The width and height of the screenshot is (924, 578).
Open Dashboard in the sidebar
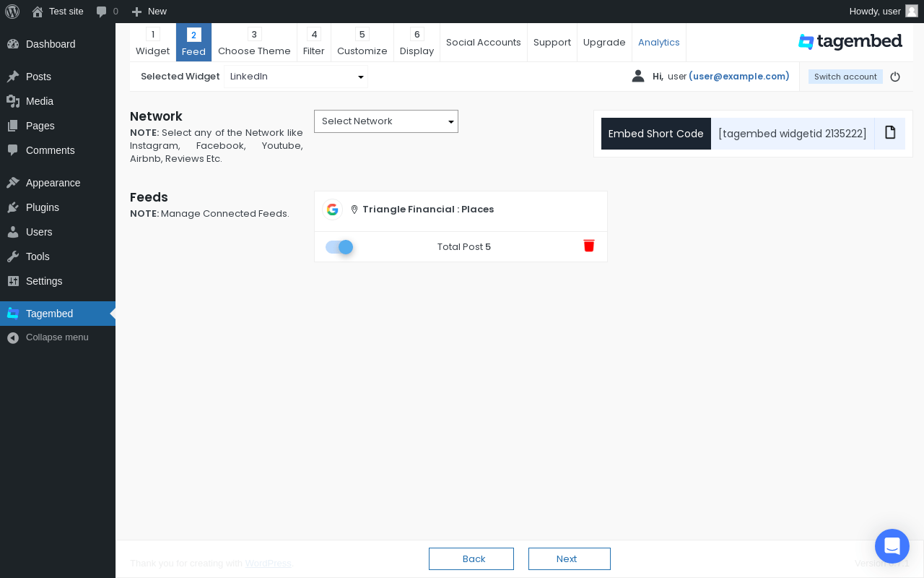click(x=58, y=44)
